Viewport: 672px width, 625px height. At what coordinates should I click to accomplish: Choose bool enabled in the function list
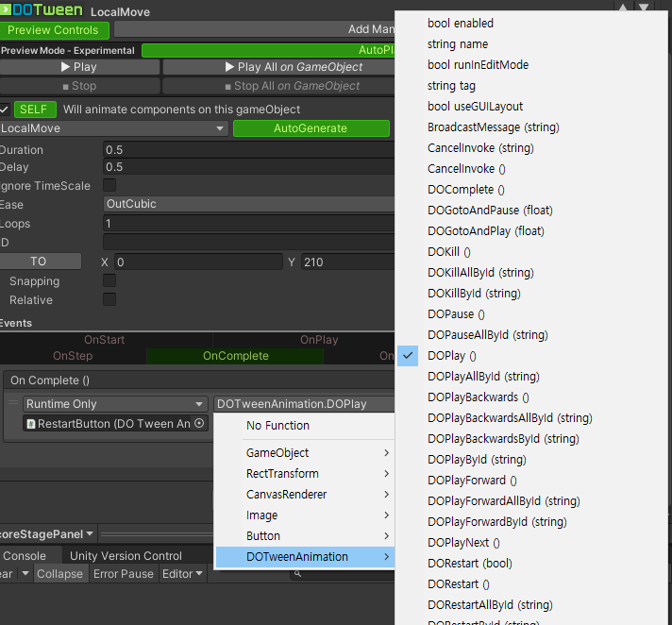(x=461, y=24)
